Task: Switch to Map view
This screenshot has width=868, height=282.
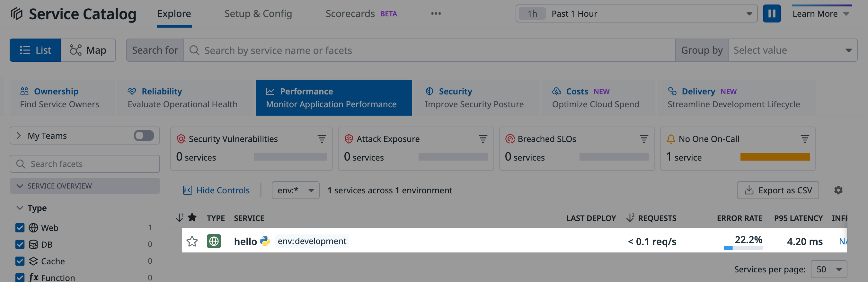Action: 88,50
